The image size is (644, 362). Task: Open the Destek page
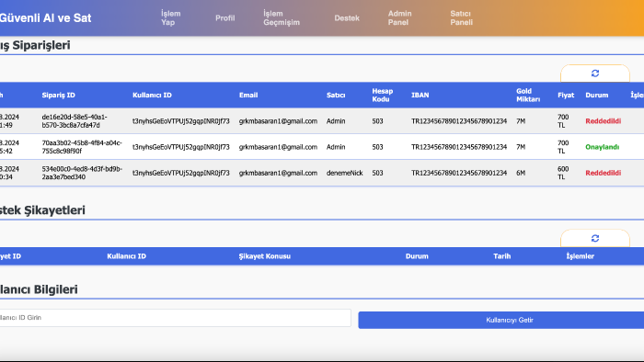(347, 18)
